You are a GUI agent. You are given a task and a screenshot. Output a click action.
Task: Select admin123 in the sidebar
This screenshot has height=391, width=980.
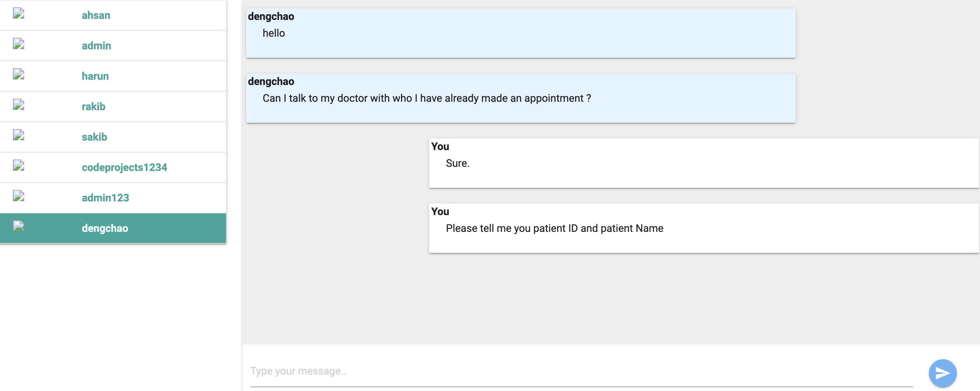(105, 197)
